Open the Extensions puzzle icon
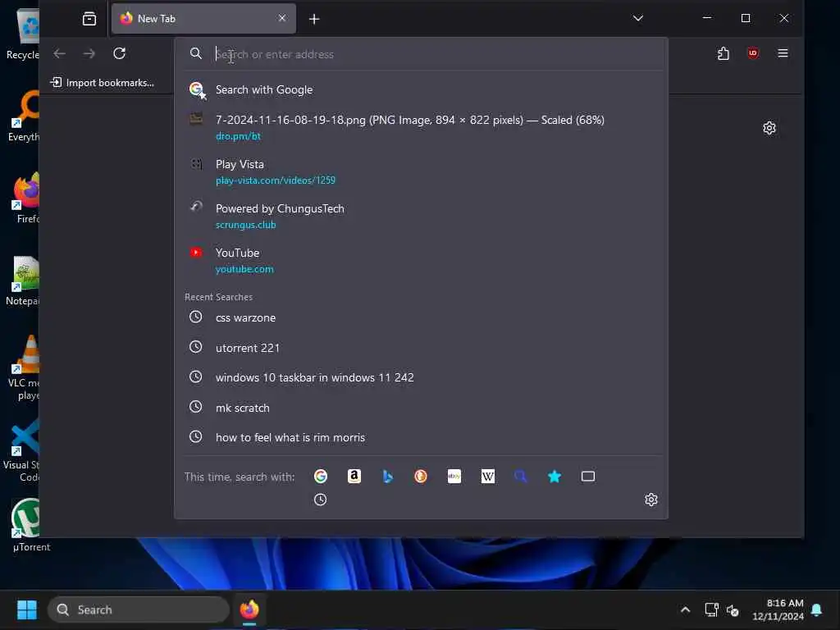 [x=724, y=53]
